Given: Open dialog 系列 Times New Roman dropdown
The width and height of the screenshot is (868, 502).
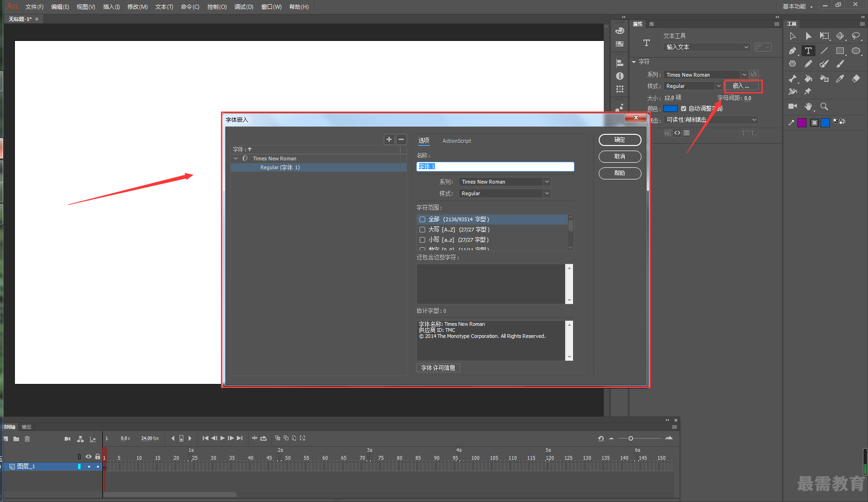Looking at the screenshot, I should tap(505, 182).
